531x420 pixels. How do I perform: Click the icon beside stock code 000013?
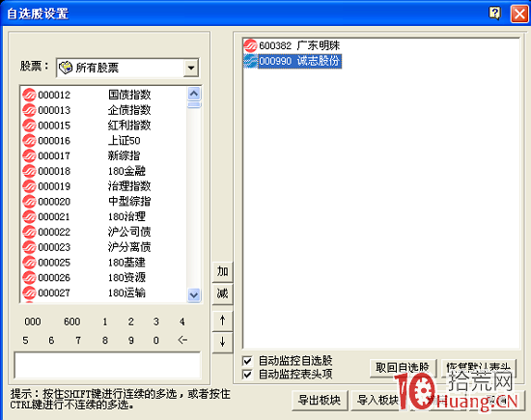(29, 110)
